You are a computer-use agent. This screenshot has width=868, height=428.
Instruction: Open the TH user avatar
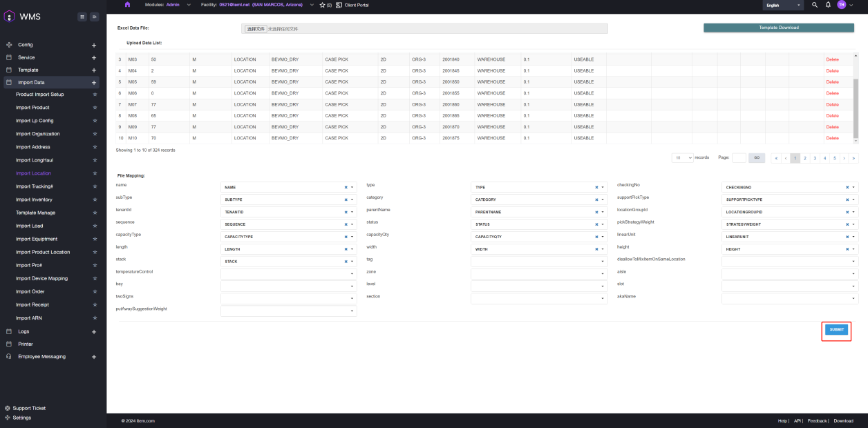(x=841, y=5)
